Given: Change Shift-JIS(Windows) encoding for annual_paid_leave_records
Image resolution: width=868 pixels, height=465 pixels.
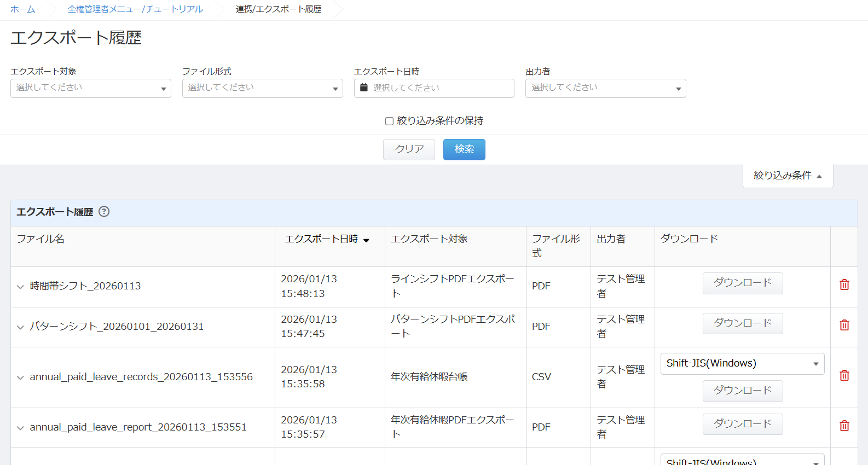Looking at the screenshot, I should [x=742, y=364].
